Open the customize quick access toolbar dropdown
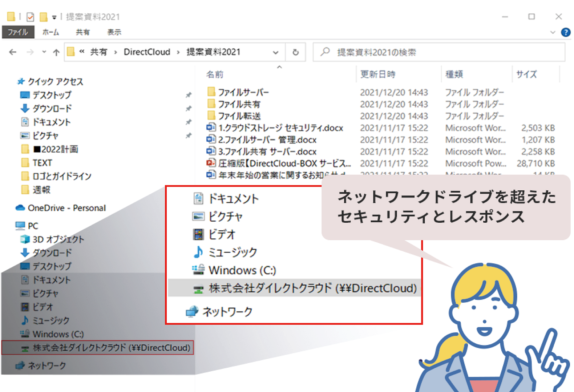574x392 pixels. (x=54, y=17)
